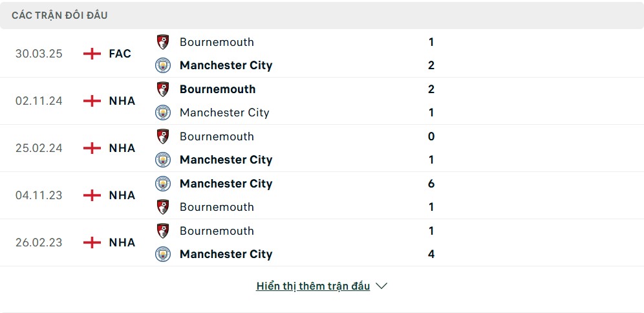Click England flag in 04.11.23 row
This screenshot has width=644, height=313.
pos(92,195)
